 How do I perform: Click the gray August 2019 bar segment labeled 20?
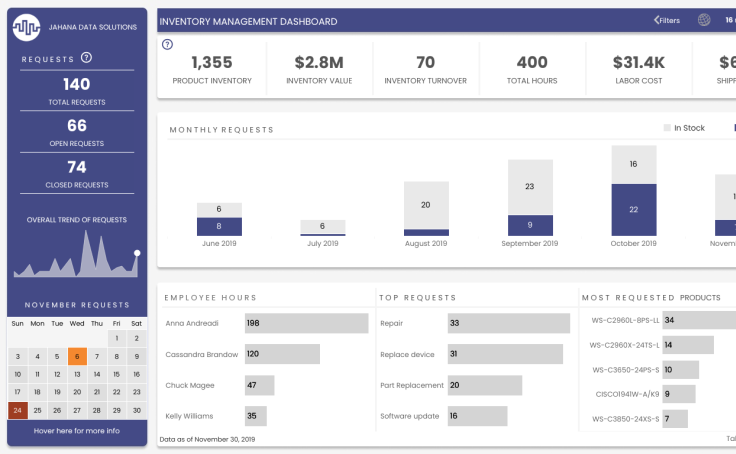pyautogui.click(x=425, y=205)
